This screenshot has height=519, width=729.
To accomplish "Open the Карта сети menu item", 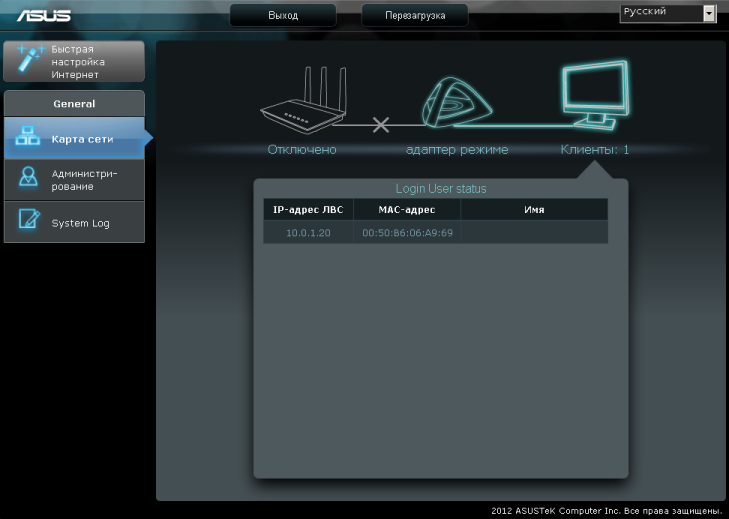I will coord(74,138).
